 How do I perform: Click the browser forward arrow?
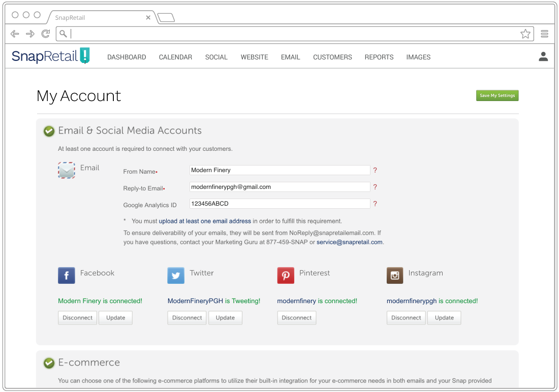30,34
